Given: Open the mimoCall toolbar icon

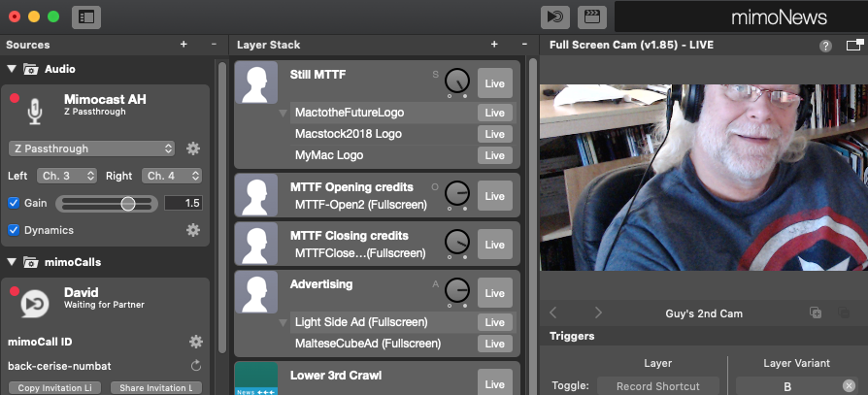Looking at the screenshot, I should 555,17.
